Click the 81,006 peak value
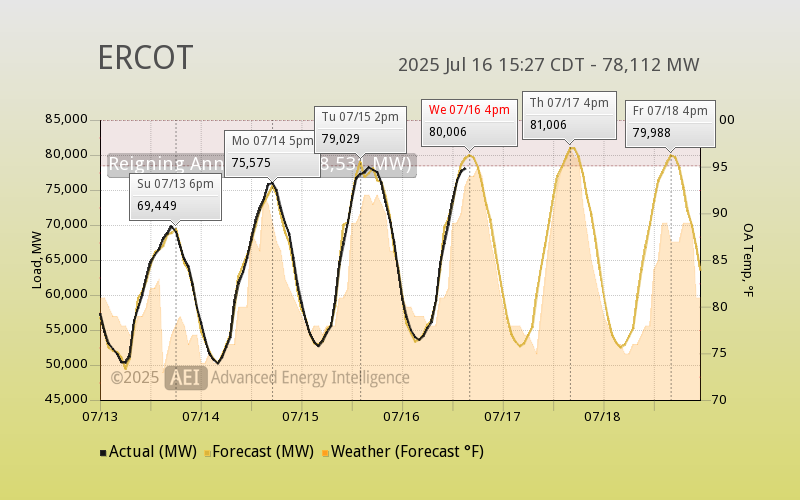 click(x=548, y=125)
